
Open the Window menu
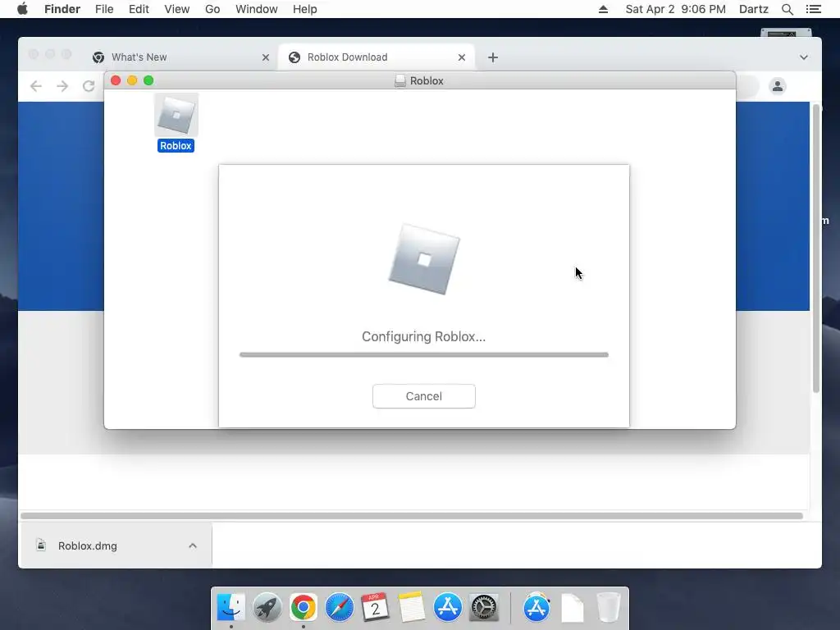tap(257, 9)
